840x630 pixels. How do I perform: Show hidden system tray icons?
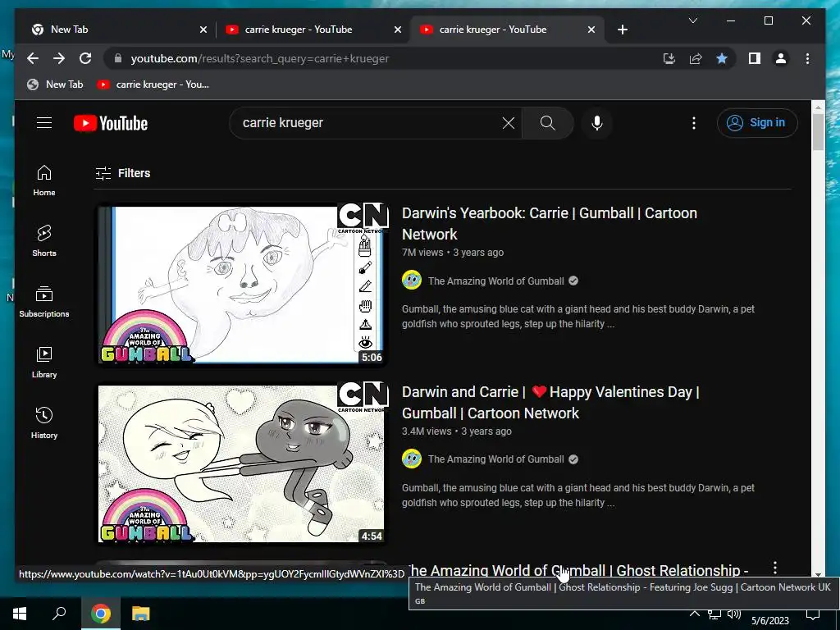(694, 614)
